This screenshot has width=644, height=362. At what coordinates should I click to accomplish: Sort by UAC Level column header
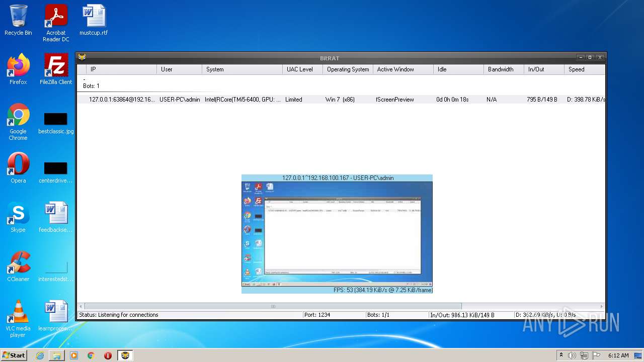[302, 69]
